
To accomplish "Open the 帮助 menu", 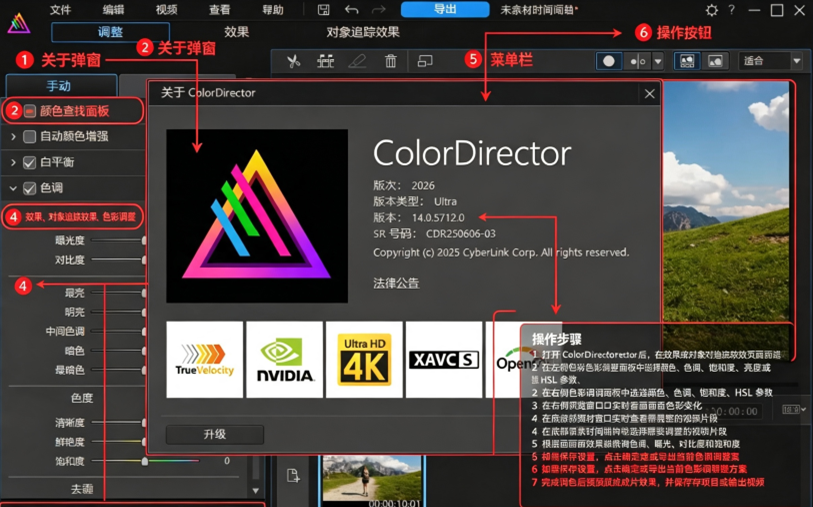I will pos(273,10).
